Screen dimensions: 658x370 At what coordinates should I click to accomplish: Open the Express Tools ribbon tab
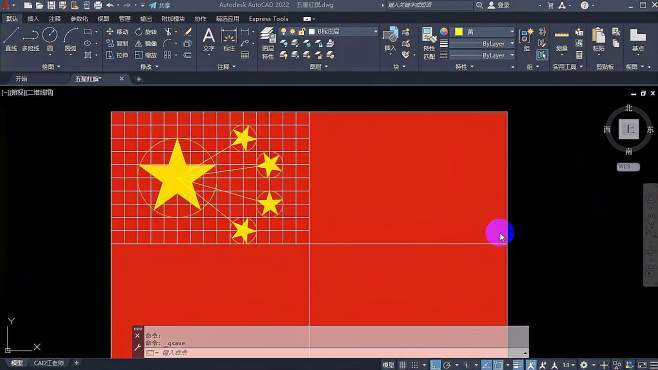tap(269, 19)
